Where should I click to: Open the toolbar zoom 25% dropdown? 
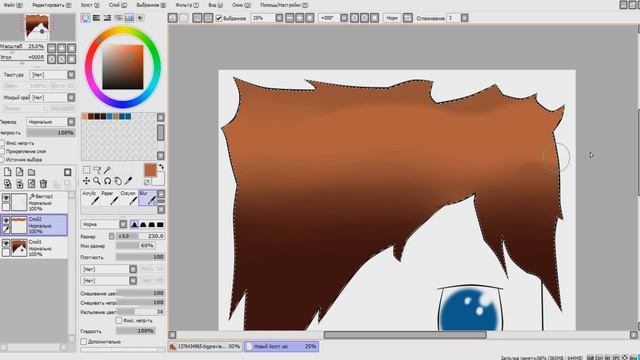(279, 18)
